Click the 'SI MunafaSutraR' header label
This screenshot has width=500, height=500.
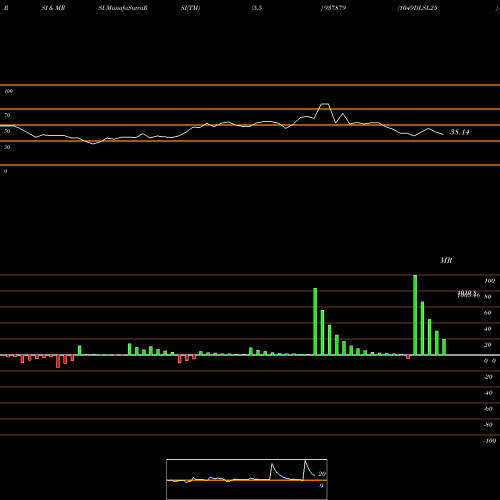tap(123, 8)
